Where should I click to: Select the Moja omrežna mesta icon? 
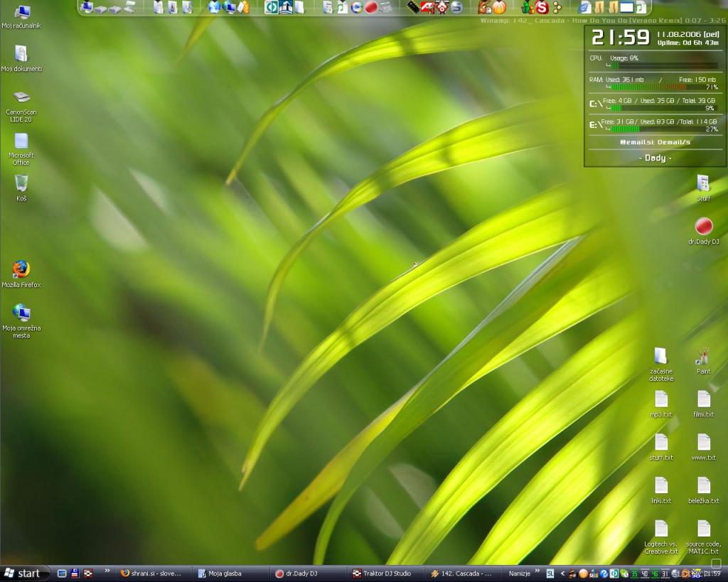(21, 320)
